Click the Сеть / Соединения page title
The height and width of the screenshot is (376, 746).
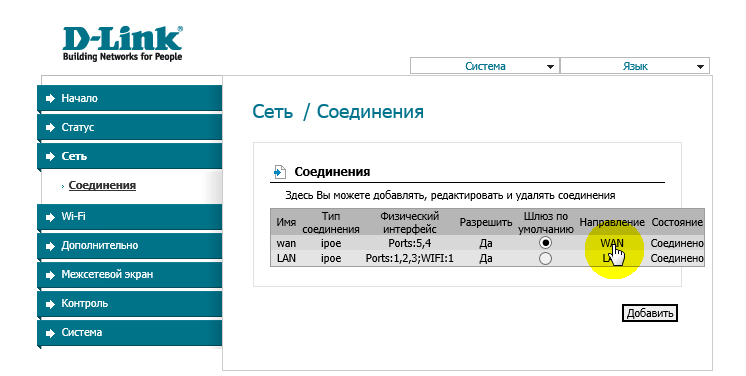338,112
